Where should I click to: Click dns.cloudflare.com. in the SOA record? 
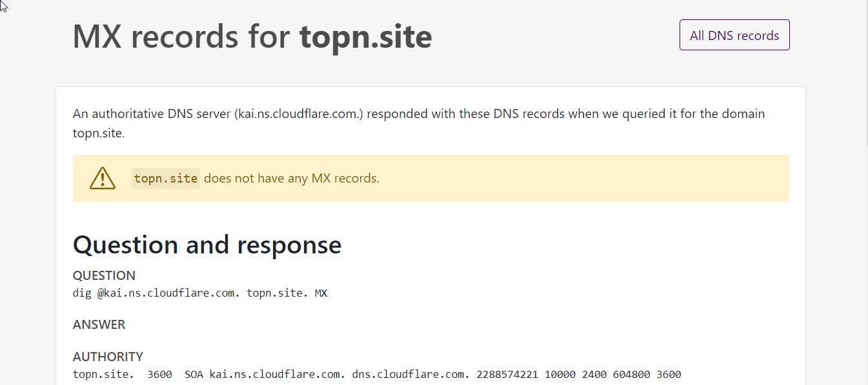[x=410, y=374]
